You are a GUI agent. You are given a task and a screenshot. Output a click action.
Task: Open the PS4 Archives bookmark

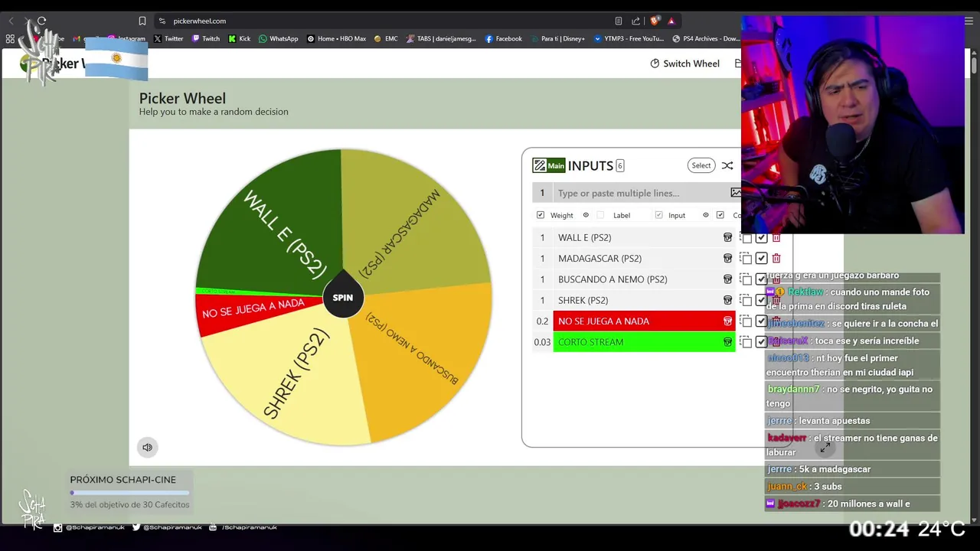coord(706,38)
